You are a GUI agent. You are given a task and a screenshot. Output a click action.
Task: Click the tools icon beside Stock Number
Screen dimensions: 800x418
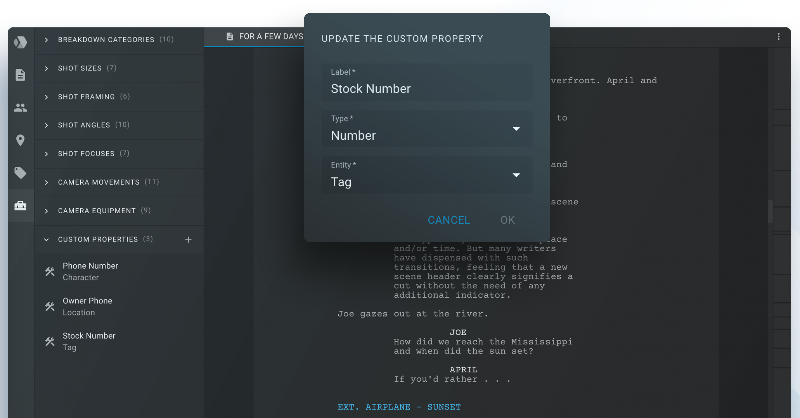click(49, 341)
